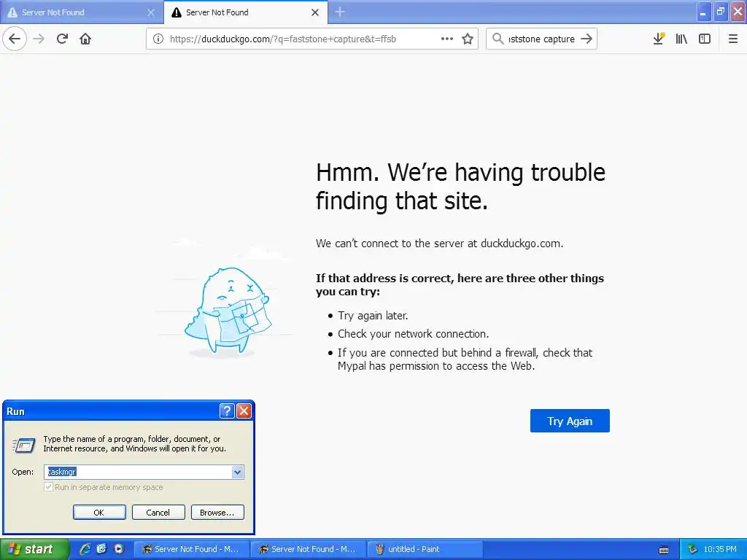Open the browser hamburger menu
Screen dimensions: 747x560
732,39
